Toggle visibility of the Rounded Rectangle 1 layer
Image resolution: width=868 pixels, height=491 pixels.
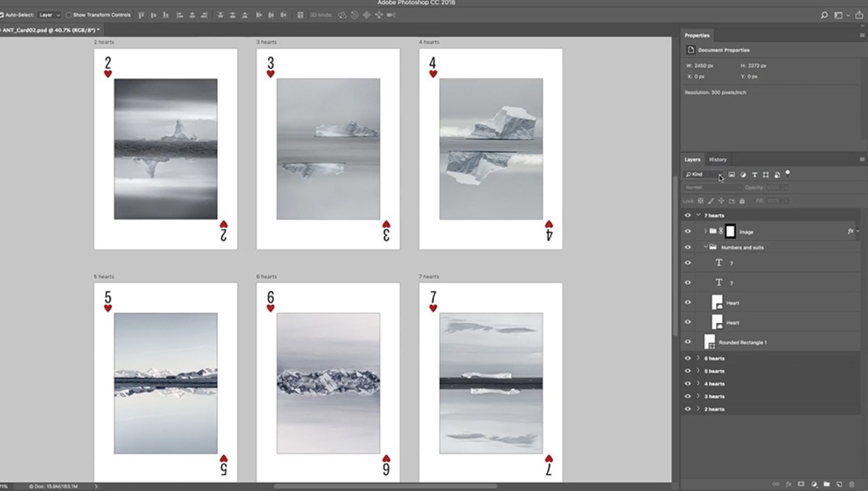(687, 341)
